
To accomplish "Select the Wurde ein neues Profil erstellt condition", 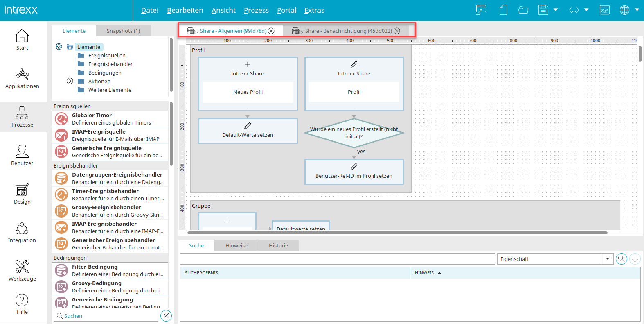I will 354,133.
